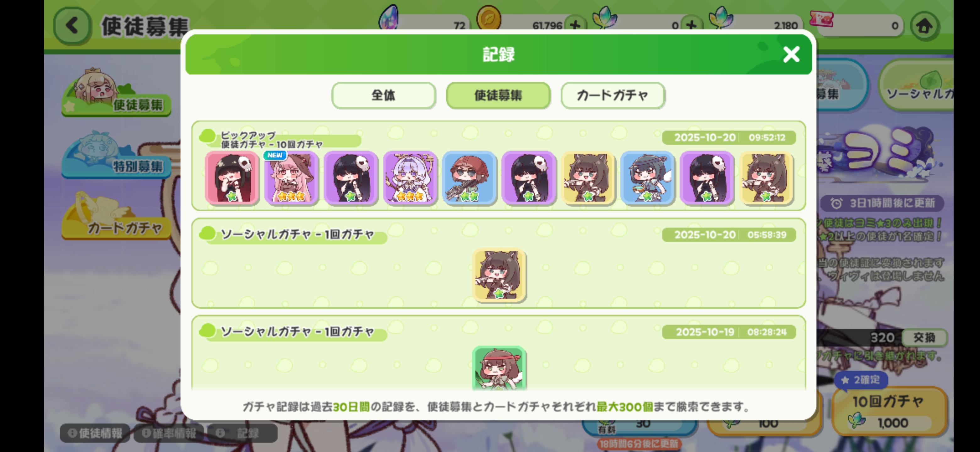Select cat-eared apostle in first social gacha record
Viewport: 980px width, 452px height.
[499, 275]
